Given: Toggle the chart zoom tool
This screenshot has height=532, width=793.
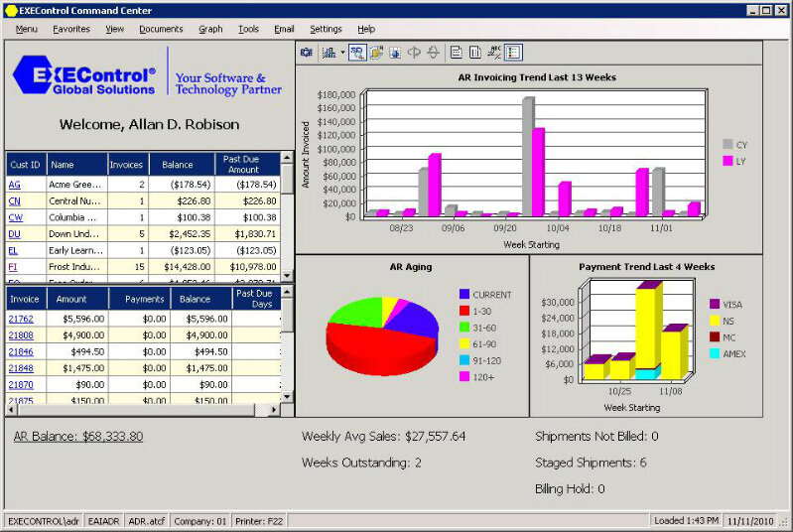Looking at the screenshot, I should (357, 52).
